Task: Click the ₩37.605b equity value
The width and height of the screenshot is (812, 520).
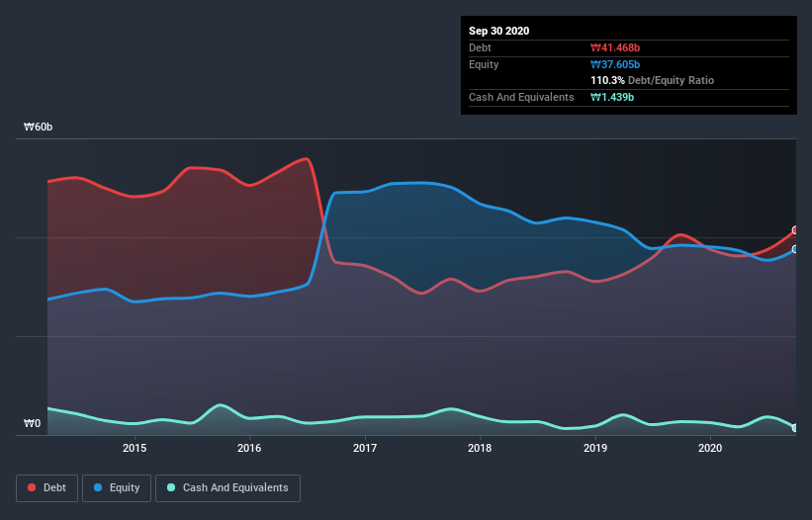Action: [615, 64]
